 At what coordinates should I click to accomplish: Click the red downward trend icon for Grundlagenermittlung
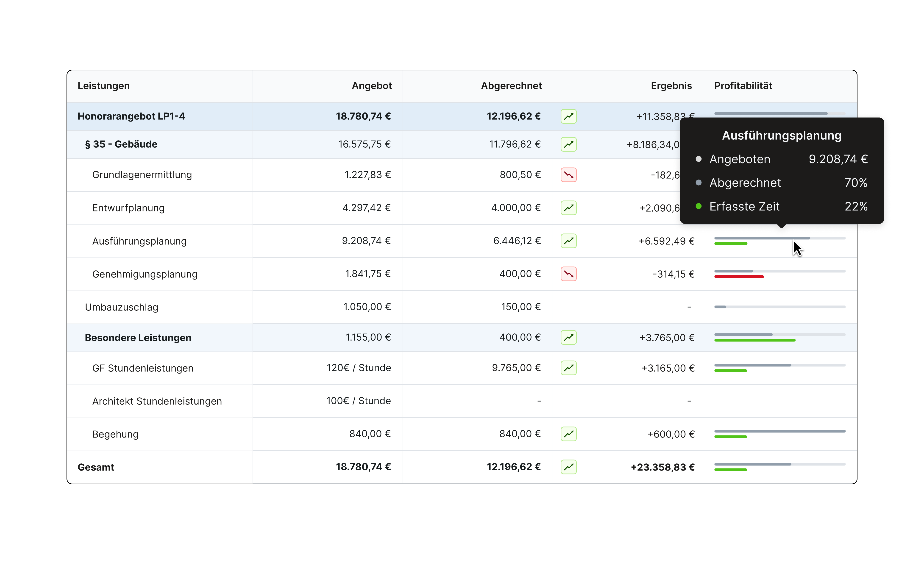click(568, 174)
